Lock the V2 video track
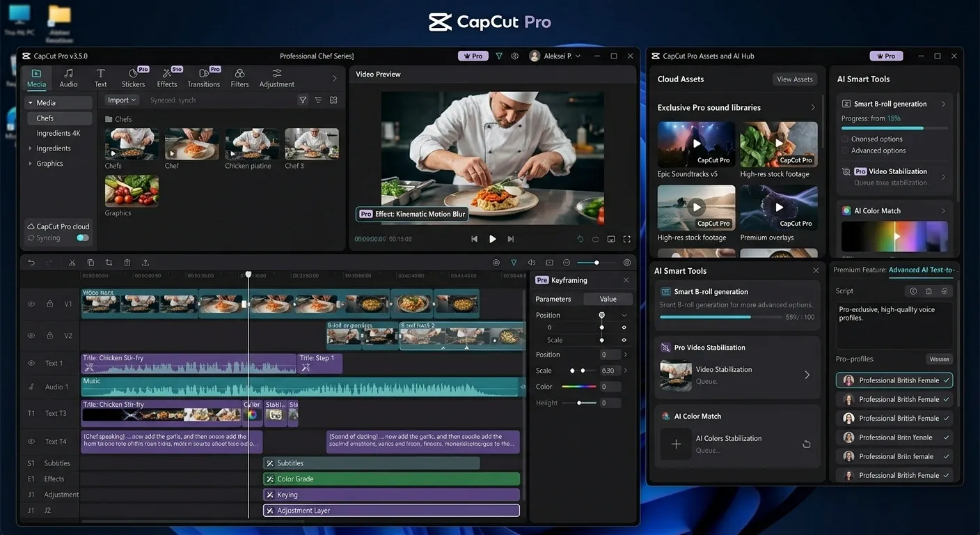The height and width of the screenshot is (535, 980). [49, 336]
